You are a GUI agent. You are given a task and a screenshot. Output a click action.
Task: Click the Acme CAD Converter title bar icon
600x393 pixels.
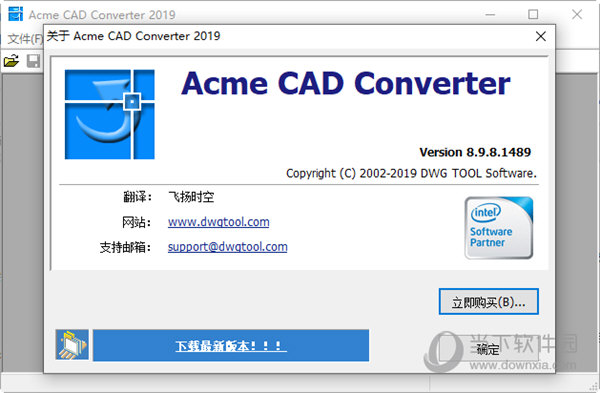[x=15, y=14]
